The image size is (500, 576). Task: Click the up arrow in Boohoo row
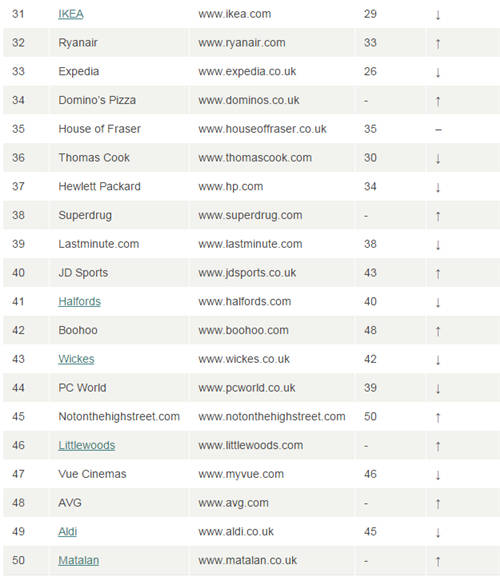(x=438, y=331)
